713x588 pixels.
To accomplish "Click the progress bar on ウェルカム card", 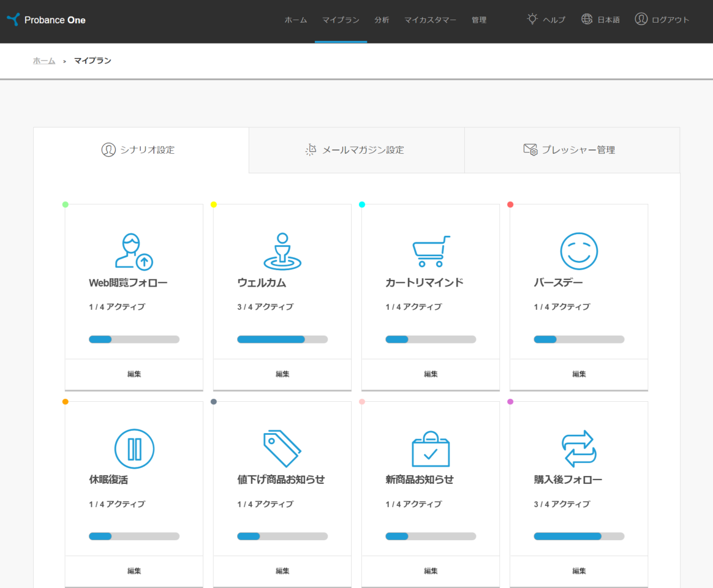I will 282,339.
